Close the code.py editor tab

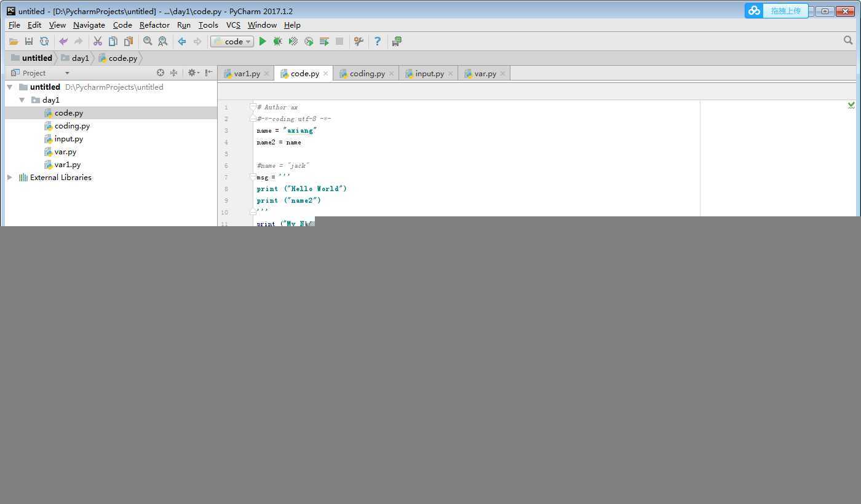(x=325, y=73)
